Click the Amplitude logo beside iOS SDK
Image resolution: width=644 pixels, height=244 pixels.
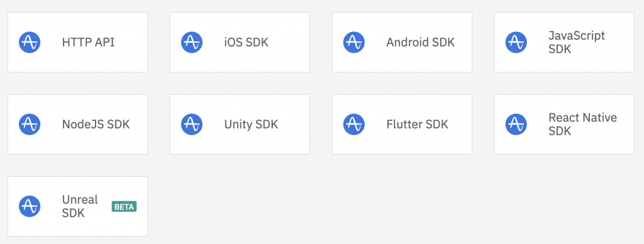(x=192, y=42)
